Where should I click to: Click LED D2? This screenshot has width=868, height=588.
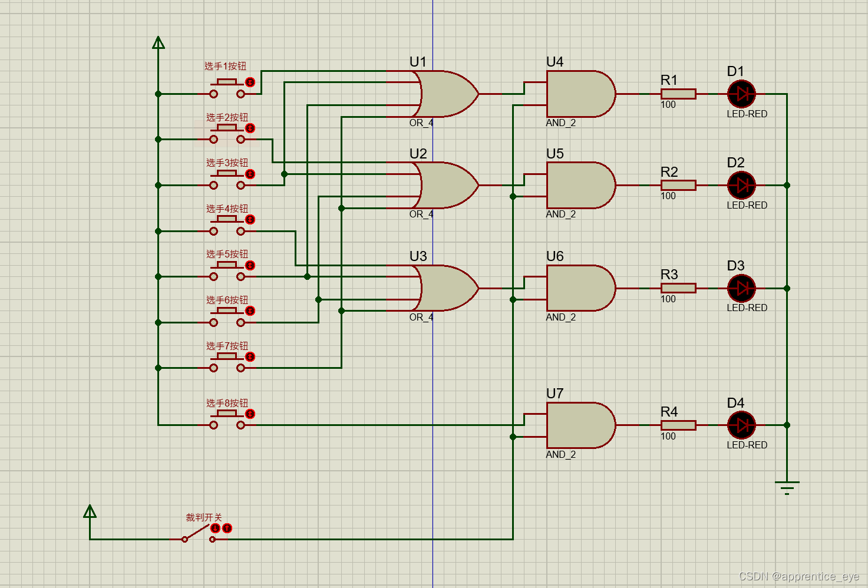[741, 185]
